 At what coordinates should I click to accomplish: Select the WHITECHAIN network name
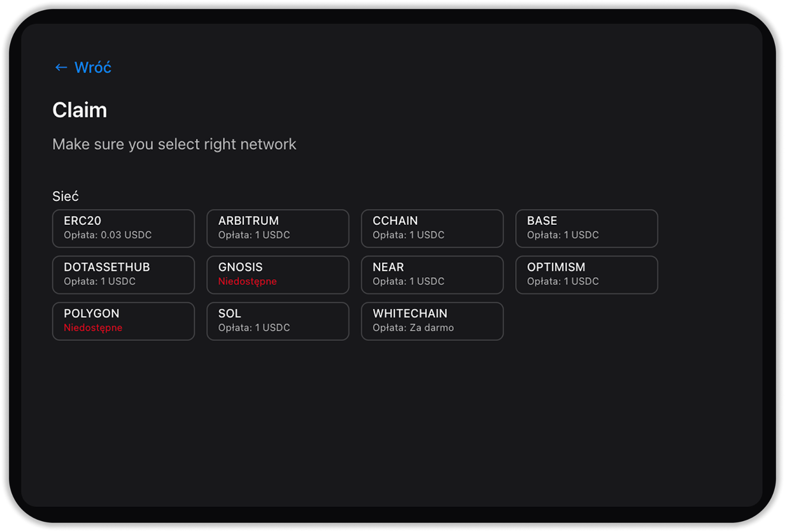pos(410,313)
